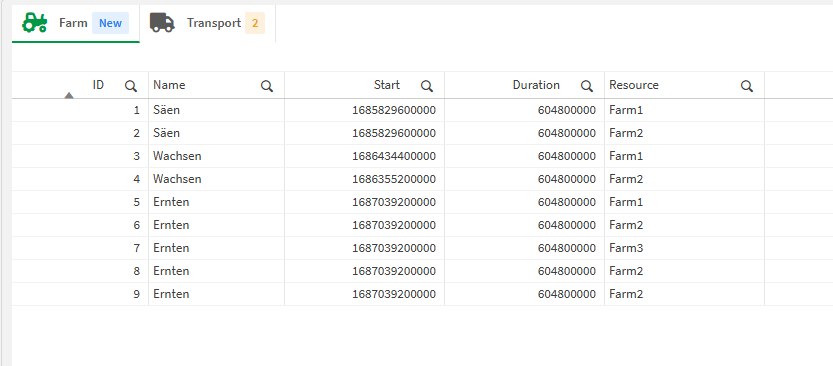Open search in the ID column header
This screenshot has width=833, height=366.
tap(131, 86)
